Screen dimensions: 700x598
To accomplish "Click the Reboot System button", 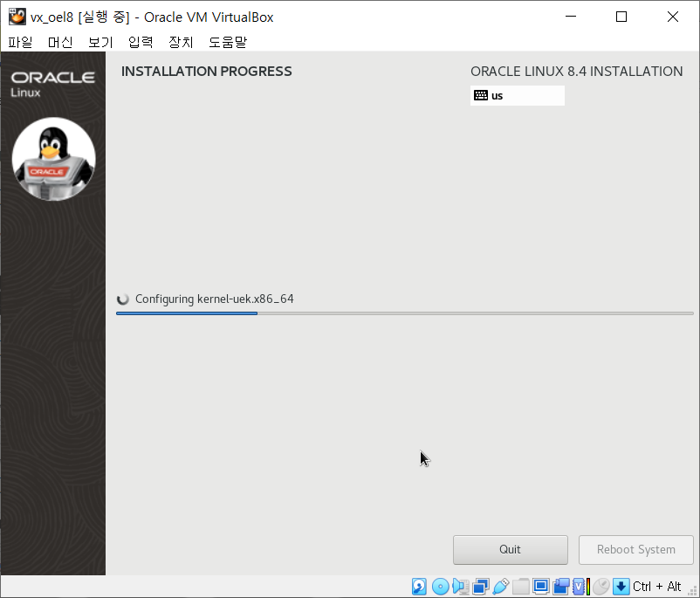I will [636, 550].
